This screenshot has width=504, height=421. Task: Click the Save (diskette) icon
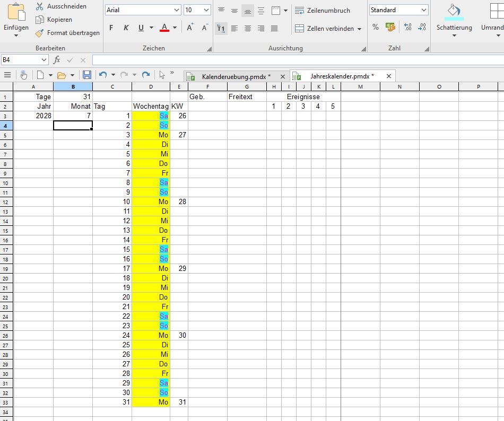click(87, 75)
